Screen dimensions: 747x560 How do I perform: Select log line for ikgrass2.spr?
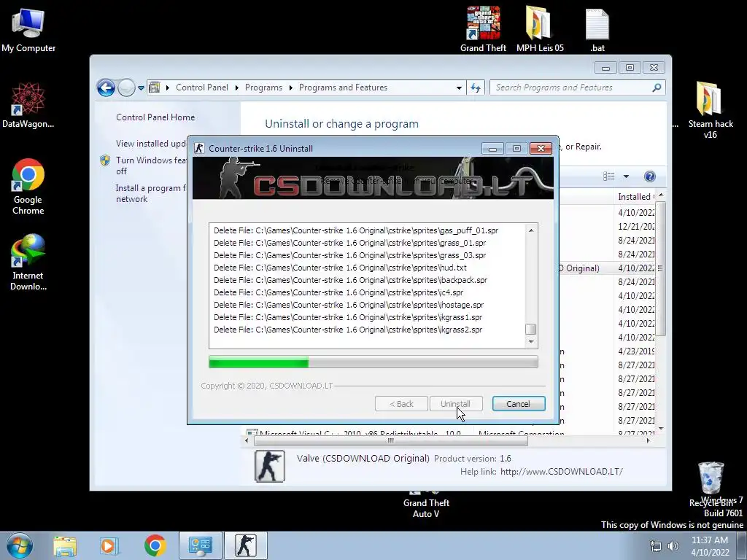tap(348, 330)
